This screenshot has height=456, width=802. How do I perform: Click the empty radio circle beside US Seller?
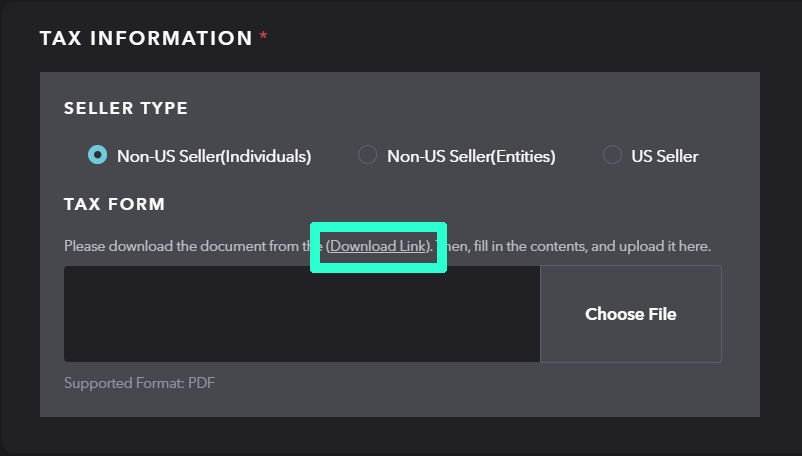[612, 155]
